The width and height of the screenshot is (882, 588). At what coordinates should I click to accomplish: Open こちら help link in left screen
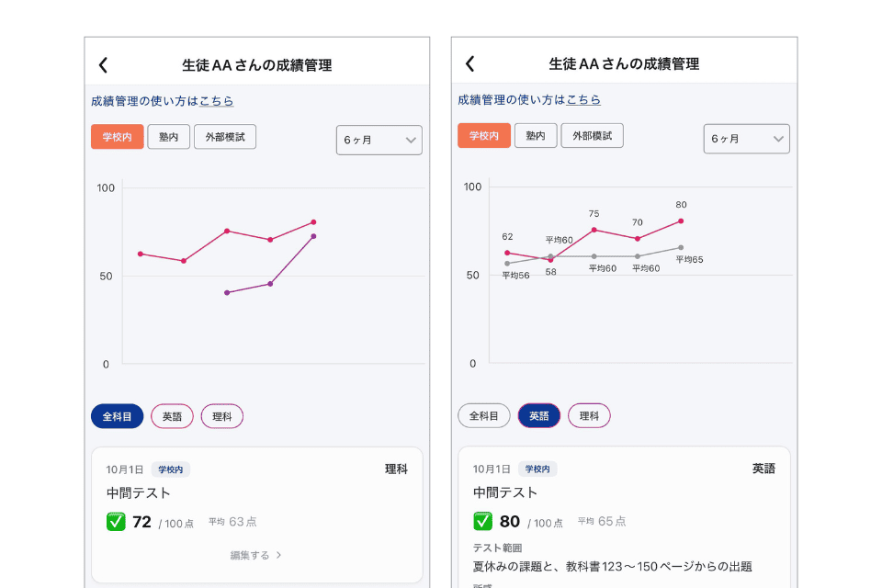tap(217, 101)
